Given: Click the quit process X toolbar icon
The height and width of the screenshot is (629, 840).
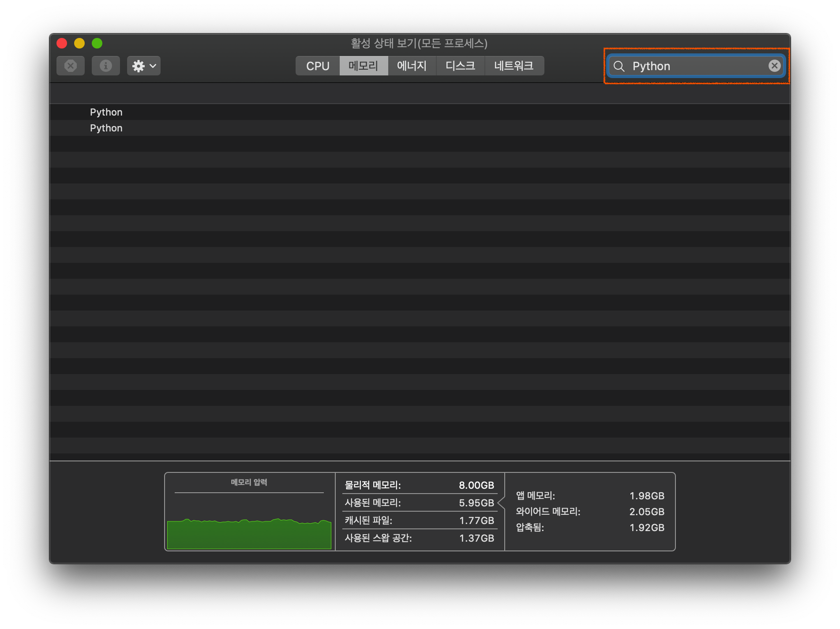Looking at the screenshot, I should [x=71, y=66].
